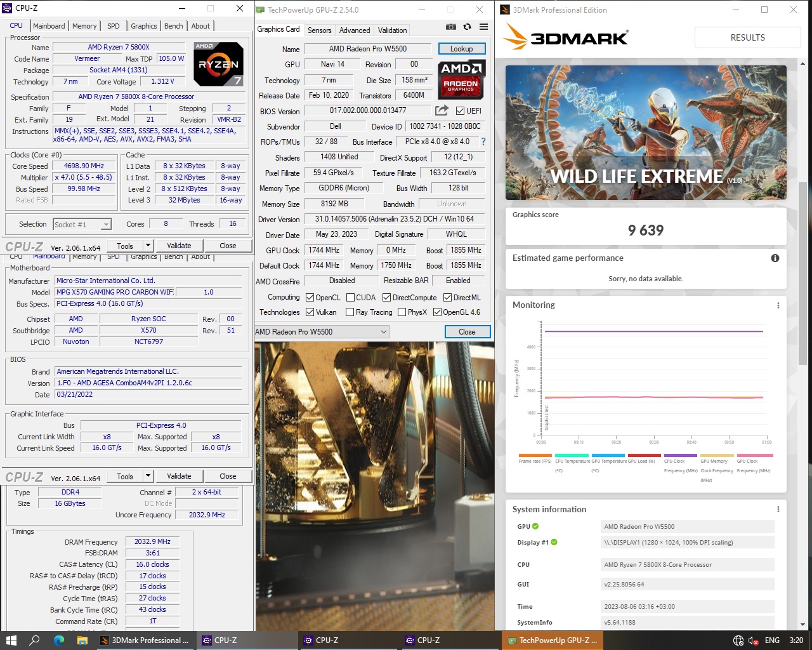Open the GPU-Z hamburger menu
This screenshot has width=812, height=650.
[483, 27]
